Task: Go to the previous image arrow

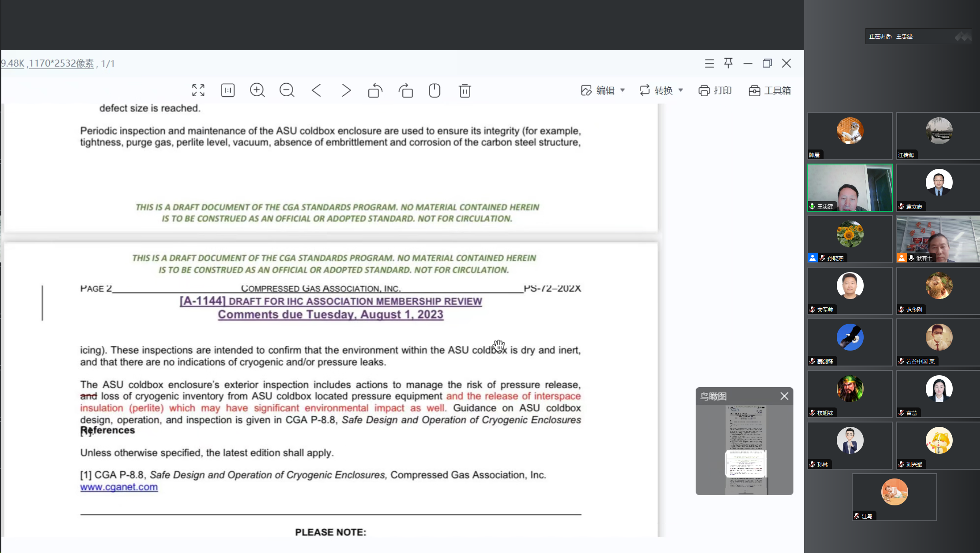Action: (316, 90)
